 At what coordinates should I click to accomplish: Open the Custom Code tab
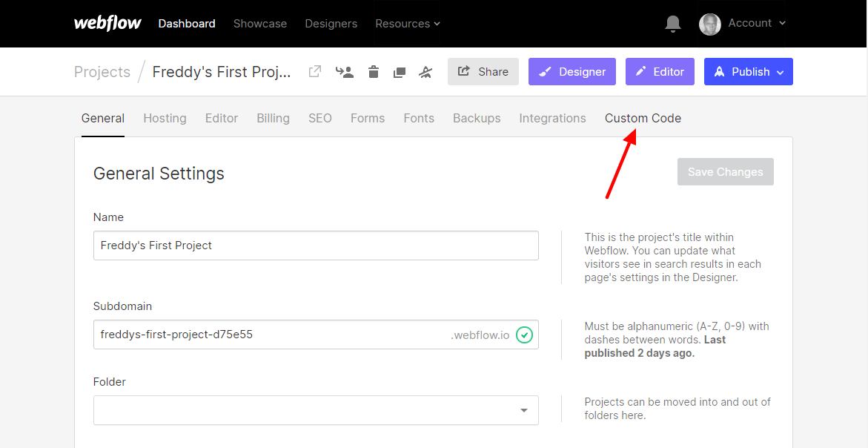click(x=643, y=118)
